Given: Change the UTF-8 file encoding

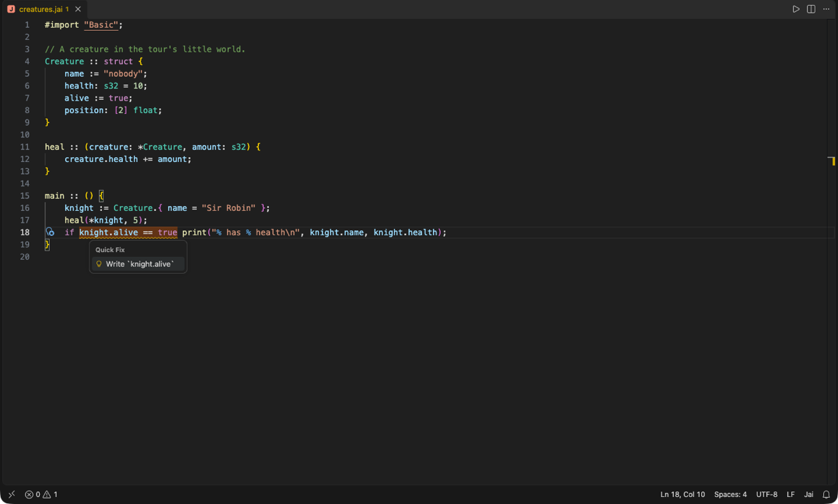Looking at the screenshot, I should [x=767, y=494].
